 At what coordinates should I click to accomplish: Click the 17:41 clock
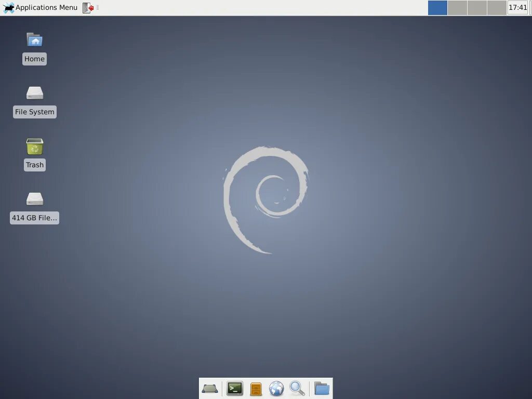518,7
